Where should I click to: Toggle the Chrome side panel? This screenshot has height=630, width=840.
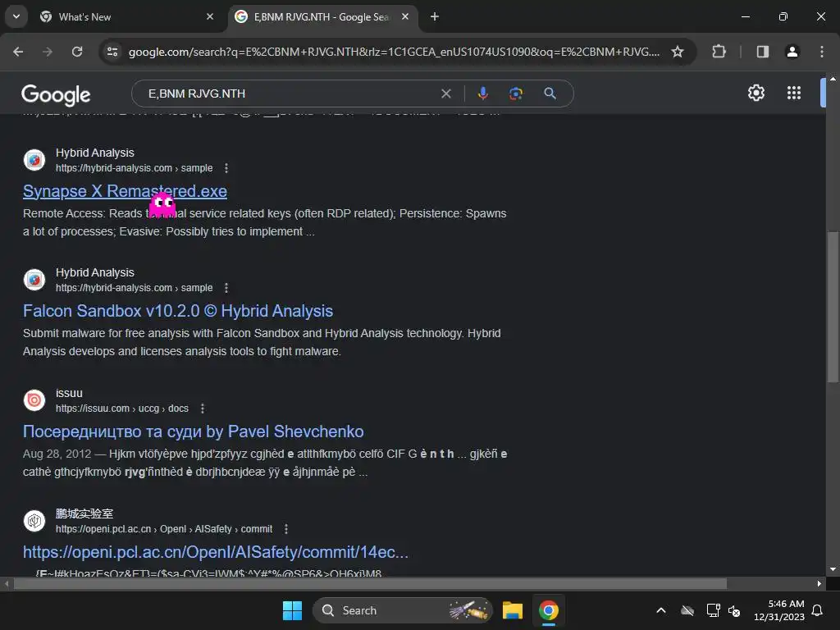(x=762, y=52)
